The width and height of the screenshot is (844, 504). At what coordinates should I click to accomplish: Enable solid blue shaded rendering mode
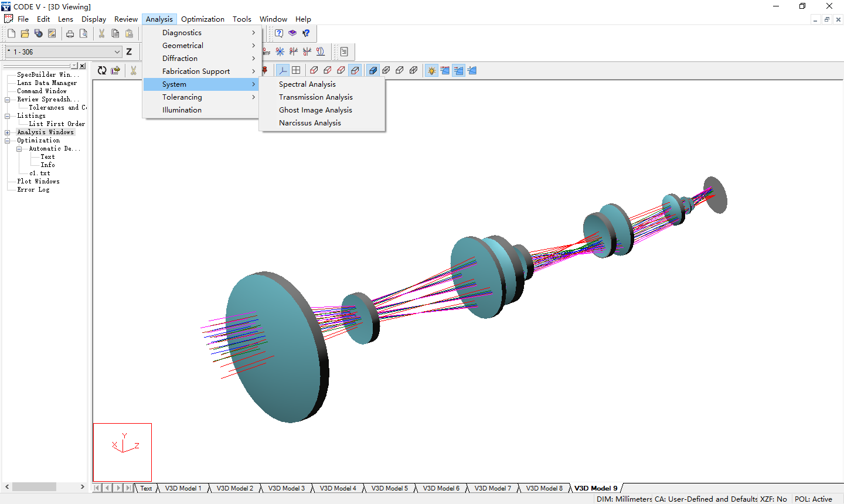tap(373, 70)
